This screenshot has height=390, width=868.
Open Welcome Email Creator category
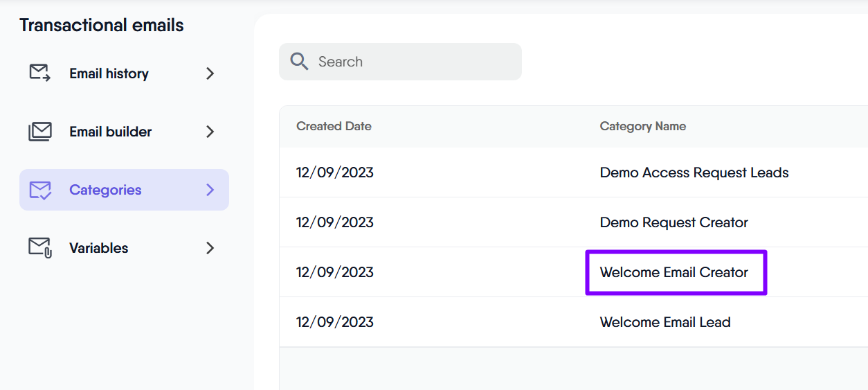[673, 272]
